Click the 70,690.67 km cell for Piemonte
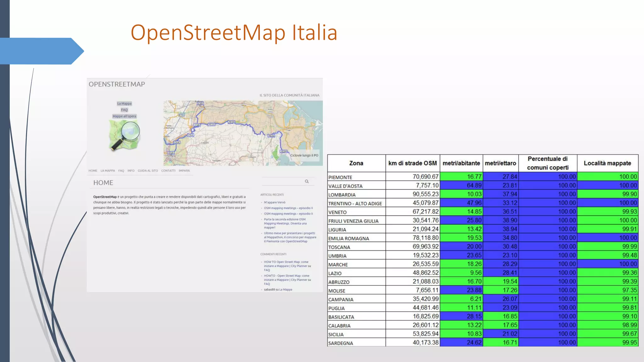The height and width of the screenshot is (362, 644). click(413, 177)
